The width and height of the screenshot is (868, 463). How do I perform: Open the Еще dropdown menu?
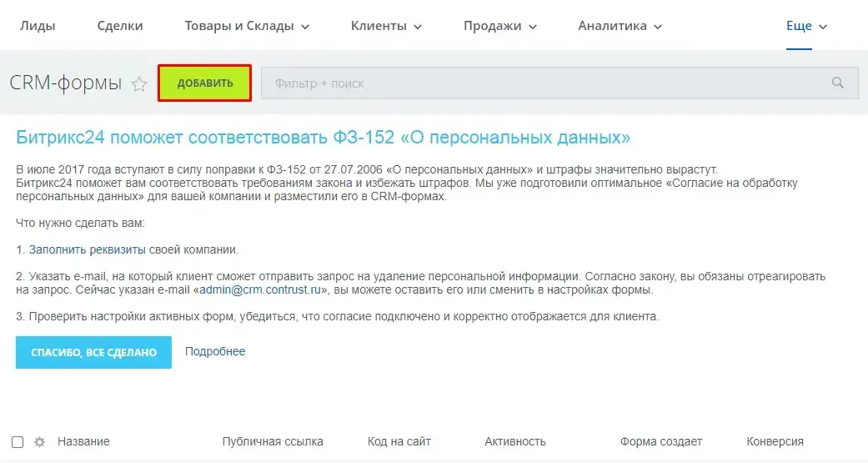pos(806,26)
